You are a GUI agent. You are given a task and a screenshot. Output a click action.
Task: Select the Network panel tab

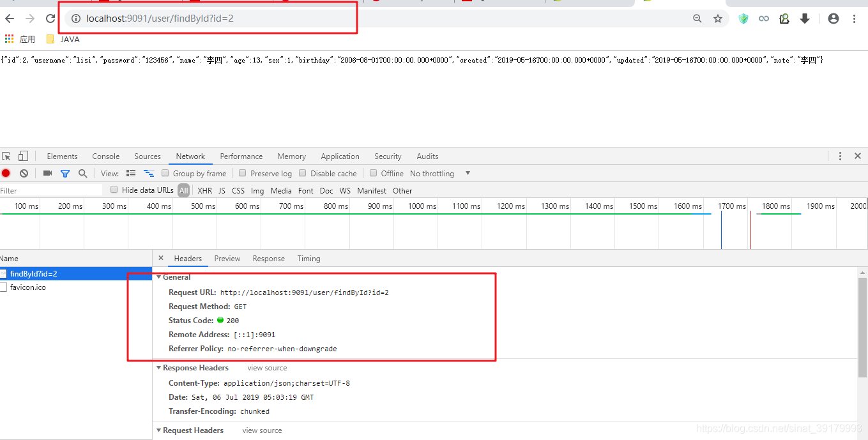point(190,156)
